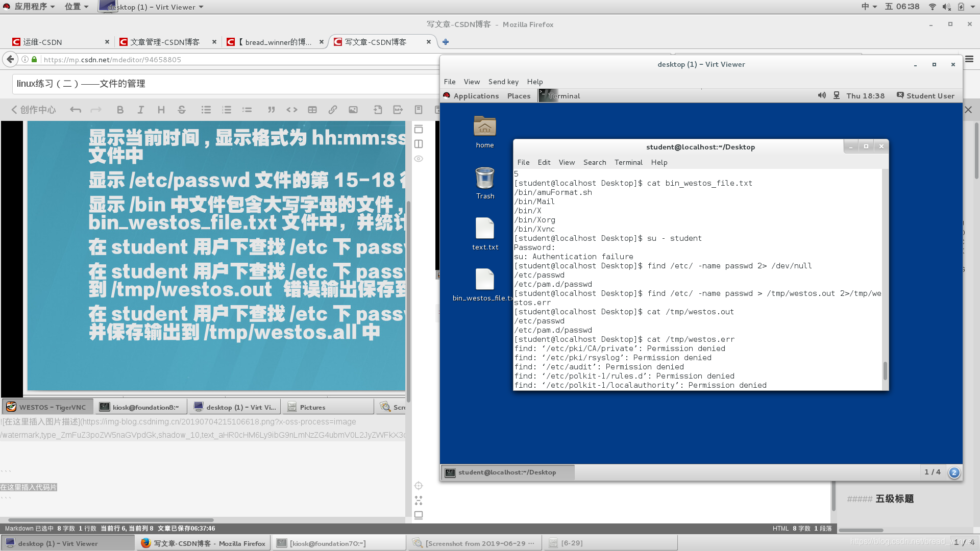
Task: Open File menu in Virt Viewer
Action: (x=450, y=82)
